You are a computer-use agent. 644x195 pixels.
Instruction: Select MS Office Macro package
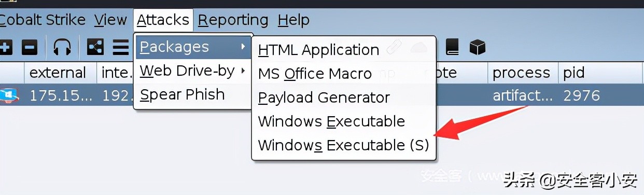(x=315, y=74)
